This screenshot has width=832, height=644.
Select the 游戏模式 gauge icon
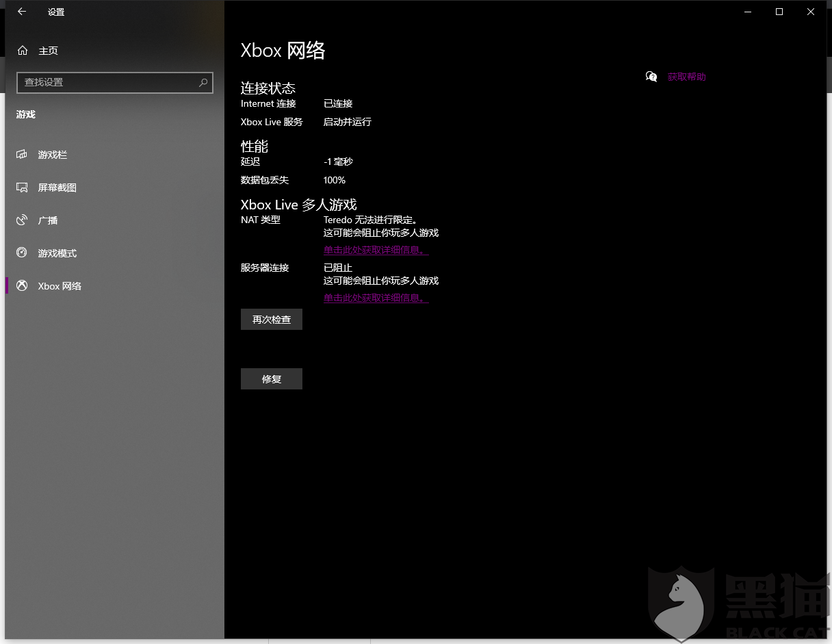[x=22, y=253]
